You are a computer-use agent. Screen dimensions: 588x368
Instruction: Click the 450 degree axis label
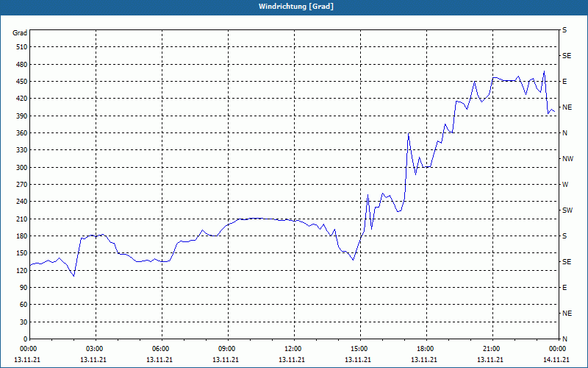pyautogui.click(x=22, y=82)
